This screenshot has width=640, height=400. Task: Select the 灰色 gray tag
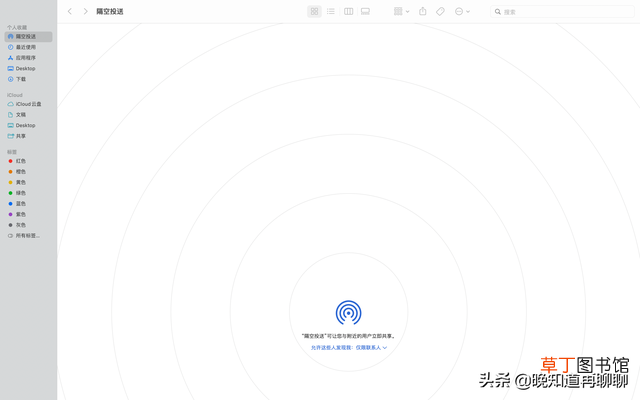pos(29,225)
